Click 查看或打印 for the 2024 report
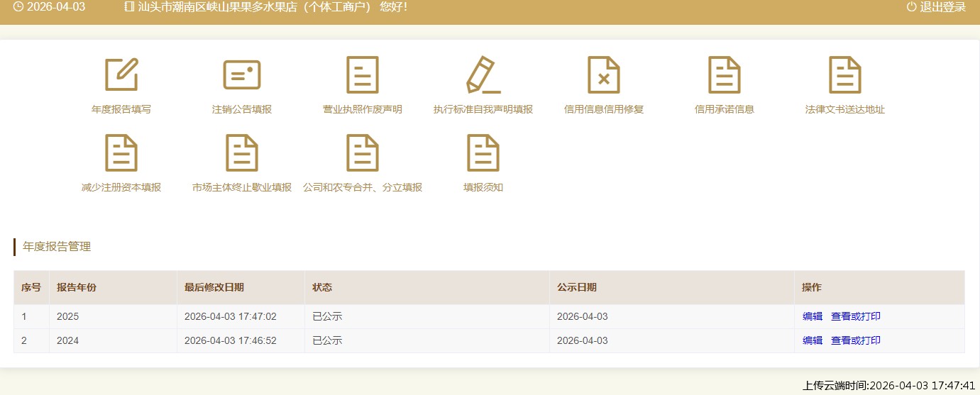This screenshot has width=980, height=395. point(856,340)
